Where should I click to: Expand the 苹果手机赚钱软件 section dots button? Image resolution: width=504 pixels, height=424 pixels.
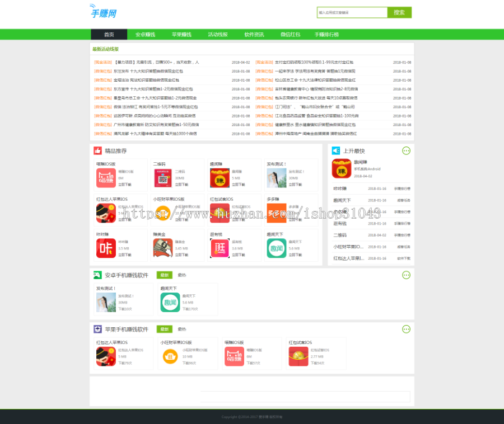[x=407, y=328]
